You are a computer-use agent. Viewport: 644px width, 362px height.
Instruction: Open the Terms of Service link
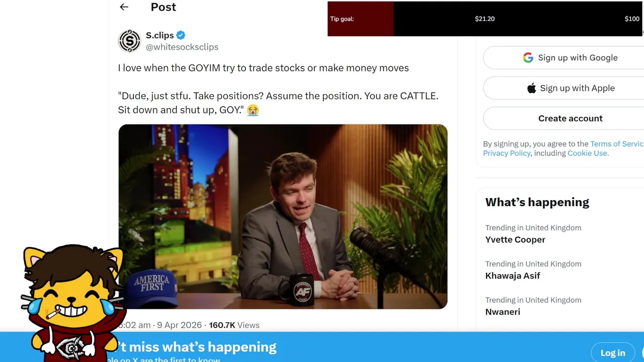617,144
